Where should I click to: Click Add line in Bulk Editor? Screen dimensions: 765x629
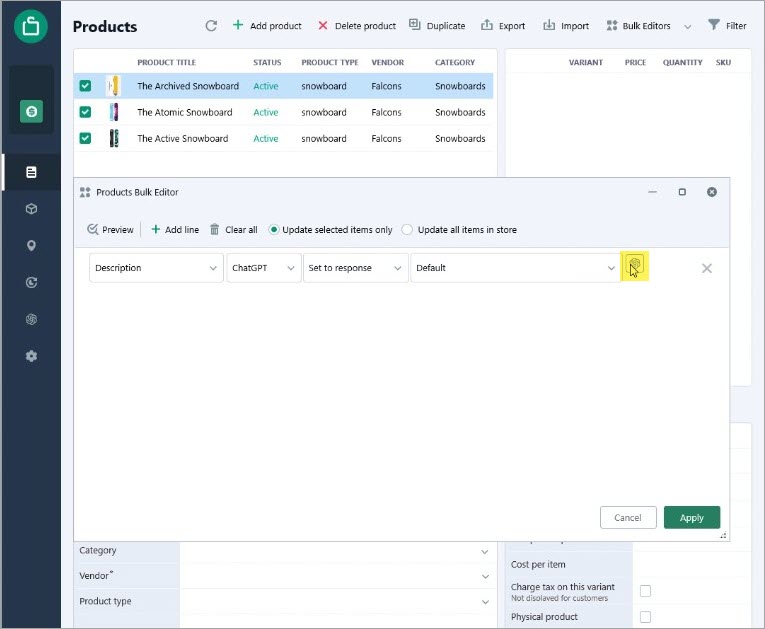[175, 229]
